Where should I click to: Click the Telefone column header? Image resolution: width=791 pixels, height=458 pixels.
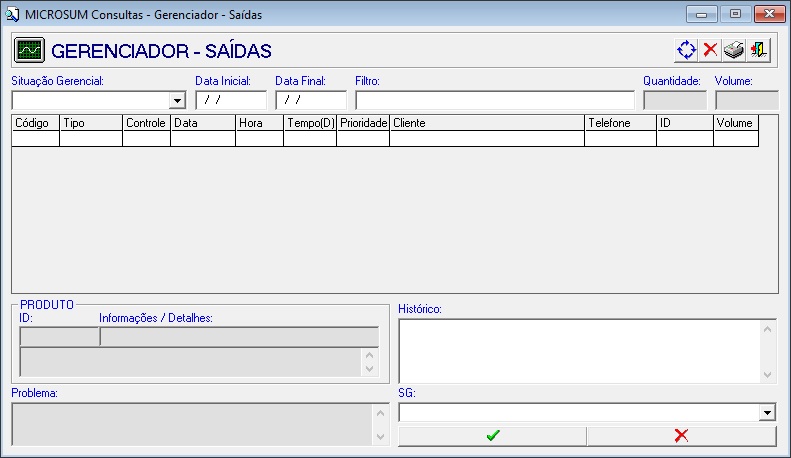(x=620, y=123)
